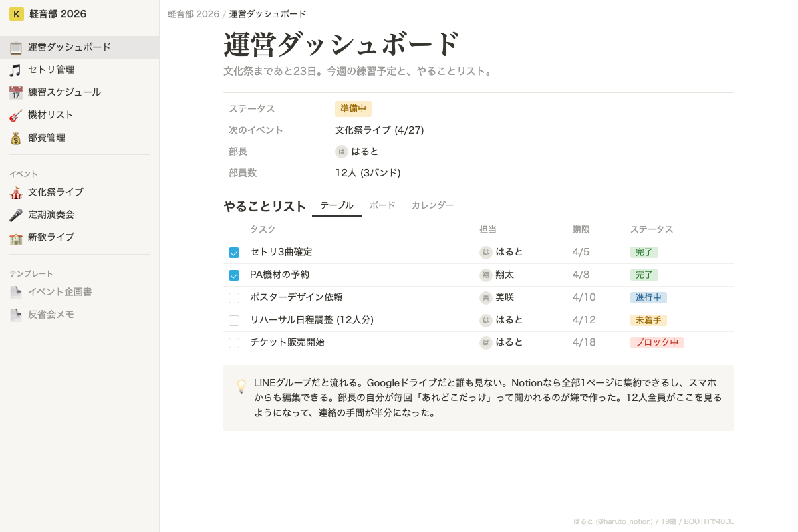The width and height of the screenshot is (798, 532).
Task: Navigate to 軽音部 2026 in the breadcrumb
Action: tap(193, 13)
